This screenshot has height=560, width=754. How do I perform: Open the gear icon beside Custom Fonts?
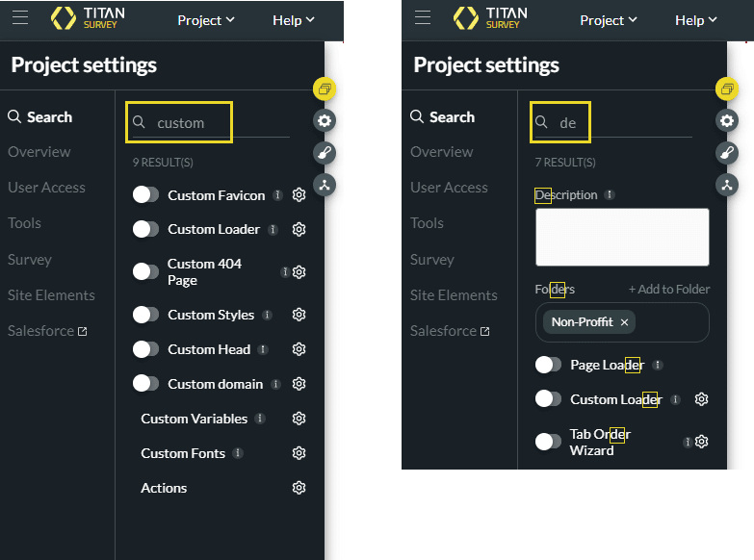point(299,453)
